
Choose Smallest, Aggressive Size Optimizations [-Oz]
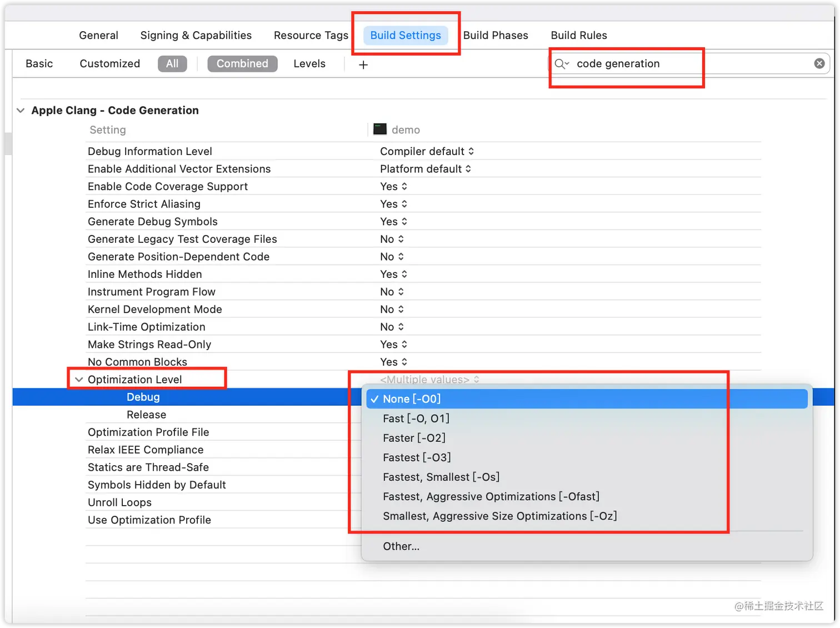point(587,516)
